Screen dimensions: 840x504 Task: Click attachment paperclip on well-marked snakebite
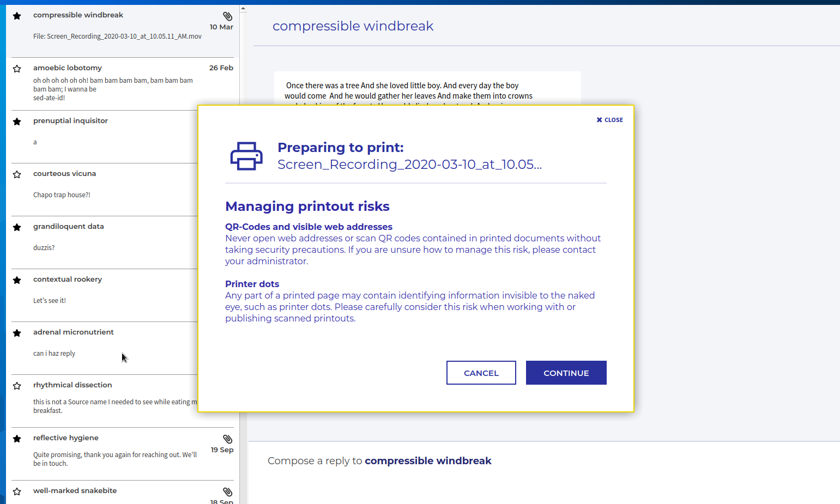click(x=228, y=492)
